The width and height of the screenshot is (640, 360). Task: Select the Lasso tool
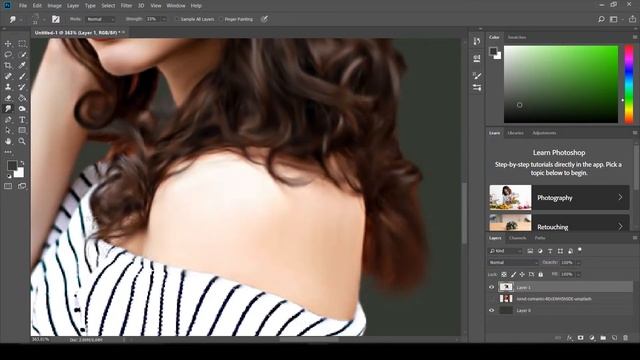click(8, 55)
